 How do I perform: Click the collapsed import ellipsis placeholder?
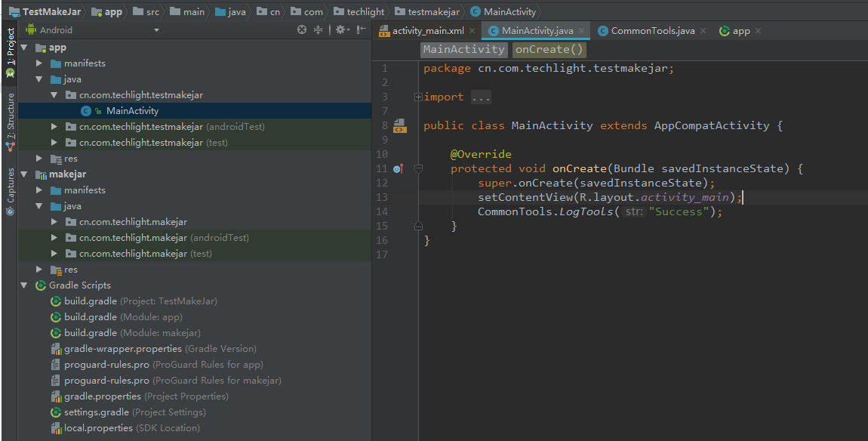point(481,97)
